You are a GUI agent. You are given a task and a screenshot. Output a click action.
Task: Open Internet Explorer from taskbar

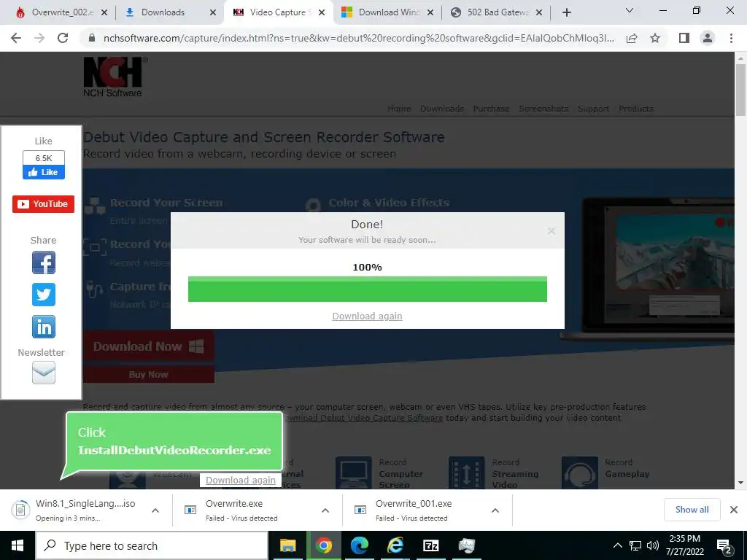coord(395,545)
